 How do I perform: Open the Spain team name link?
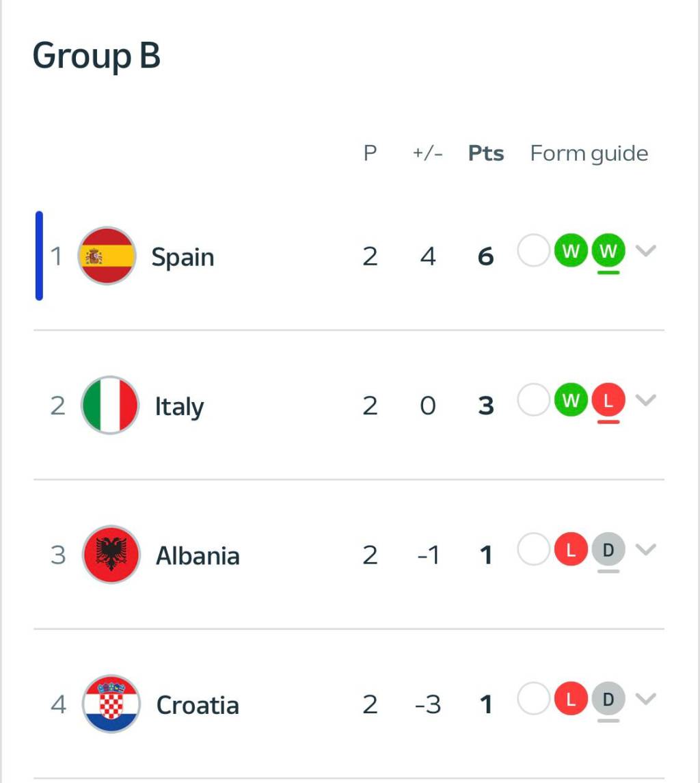183,258
